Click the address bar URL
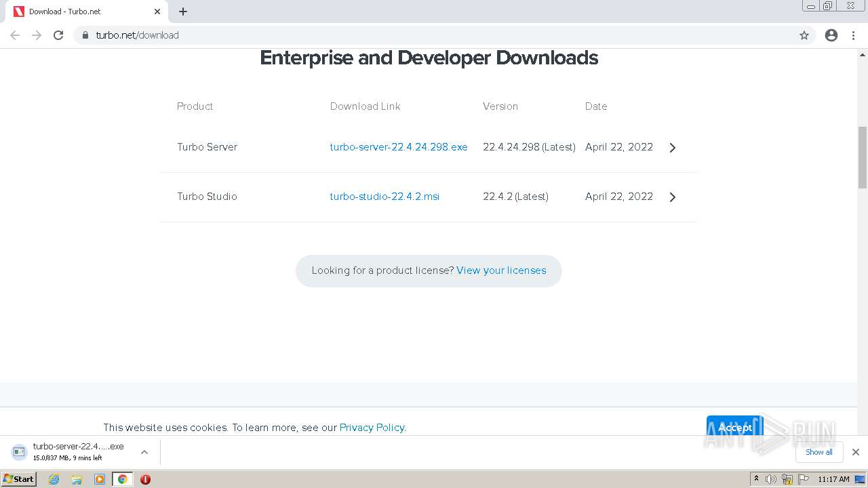Viewport: 868px width, 488px height. pos(138,35)
